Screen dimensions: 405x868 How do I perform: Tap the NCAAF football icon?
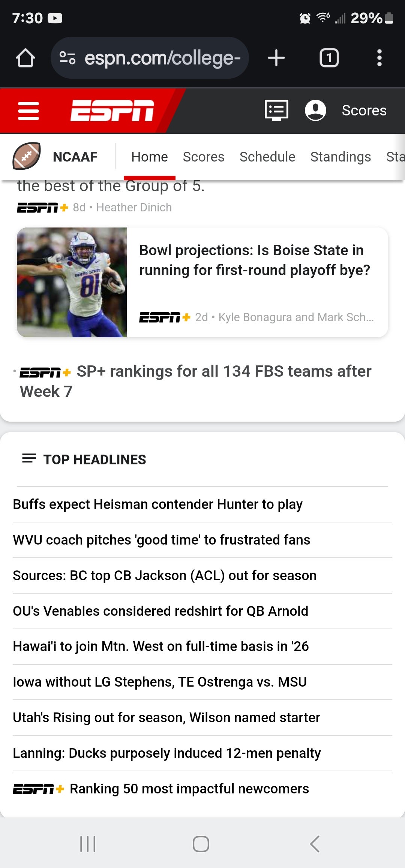[26, 156]
